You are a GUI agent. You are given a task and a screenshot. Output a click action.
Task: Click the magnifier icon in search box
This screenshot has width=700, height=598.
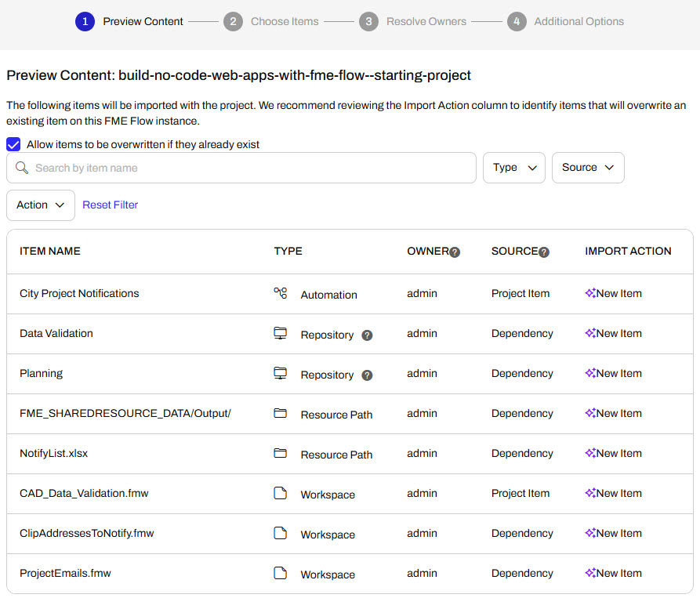pyautogui.click(x=22, y=168)
